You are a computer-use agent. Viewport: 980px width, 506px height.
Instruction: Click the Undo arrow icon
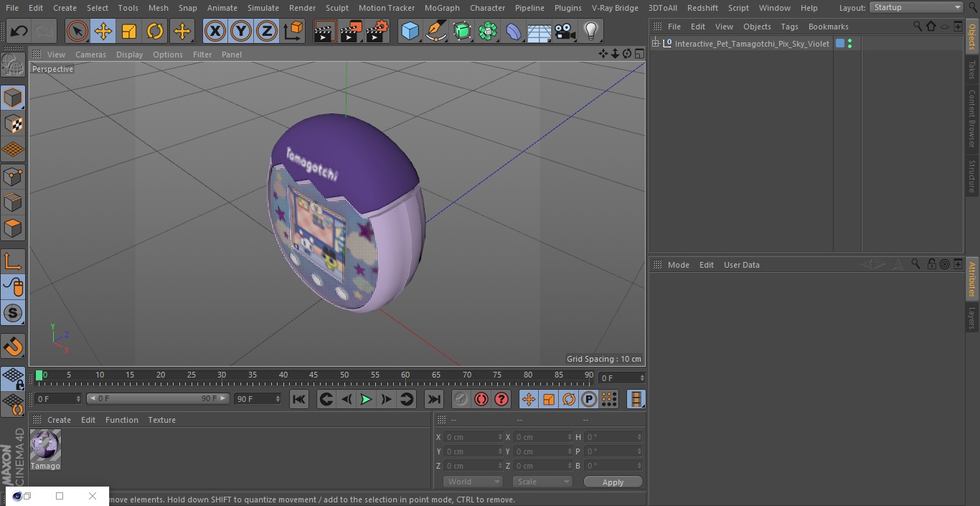click(x=19, y=31)
